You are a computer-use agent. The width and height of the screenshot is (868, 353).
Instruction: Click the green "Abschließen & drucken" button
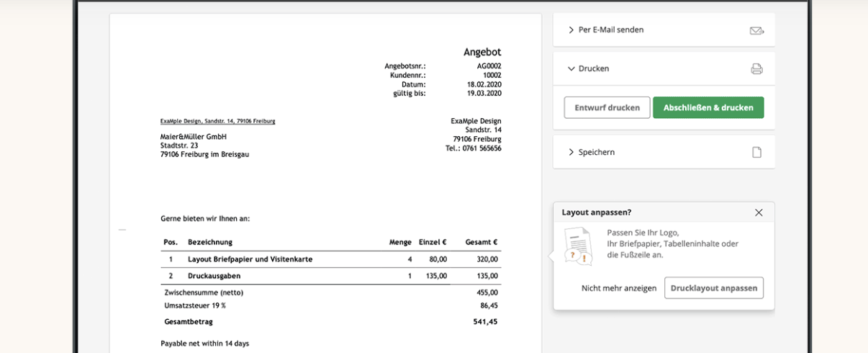(708, 107)
